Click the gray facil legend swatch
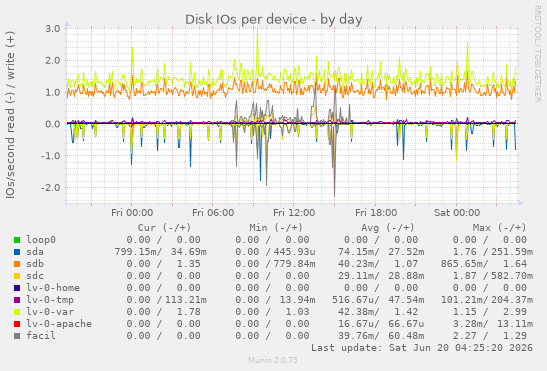The height and width of the screenshot is (371, 547). coord(17,336)
